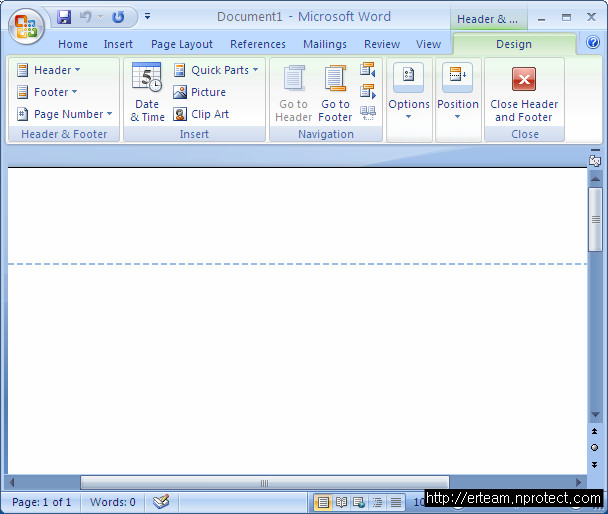Click the Go to Footer button
Viewport: 608px width, 514px height.
coord(335,93)
